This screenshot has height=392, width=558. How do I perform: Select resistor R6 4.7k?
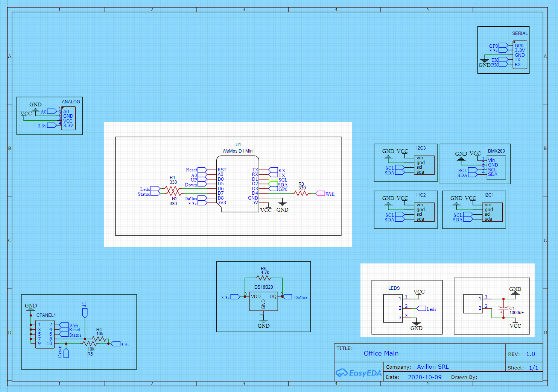click(264, 278)
